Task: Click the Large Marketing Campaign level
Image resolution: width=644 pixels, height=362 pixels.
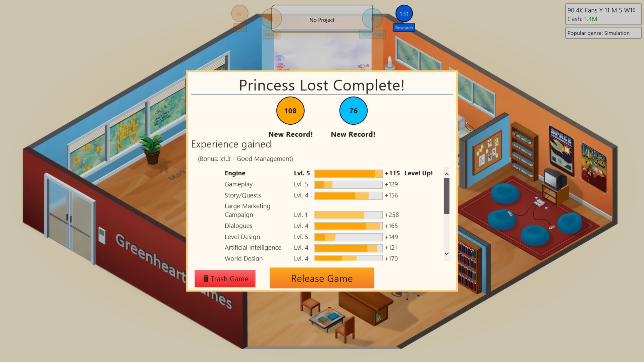Action: [x=301, y=215]
